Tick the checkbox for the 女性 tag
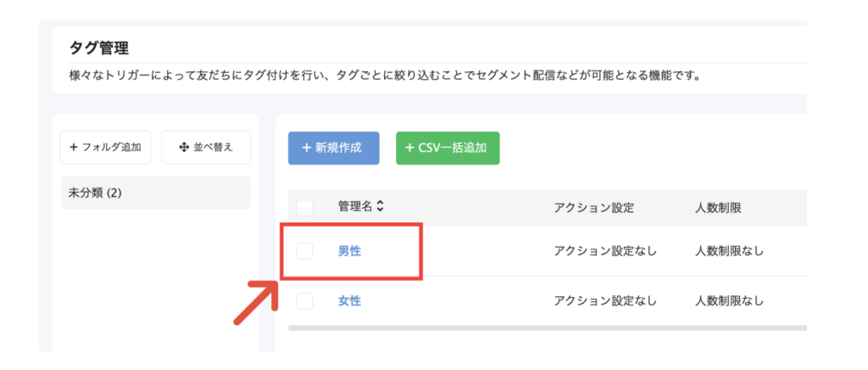 tap(304, 300)
